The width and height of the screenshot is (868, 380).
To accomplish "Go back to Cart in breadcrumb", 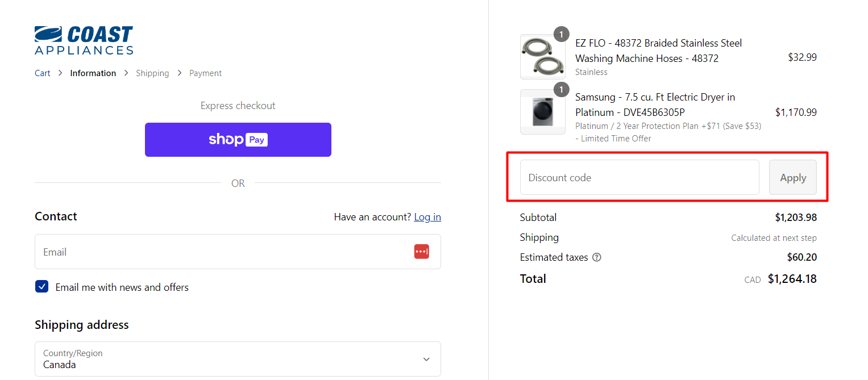I will pos(43,73).
